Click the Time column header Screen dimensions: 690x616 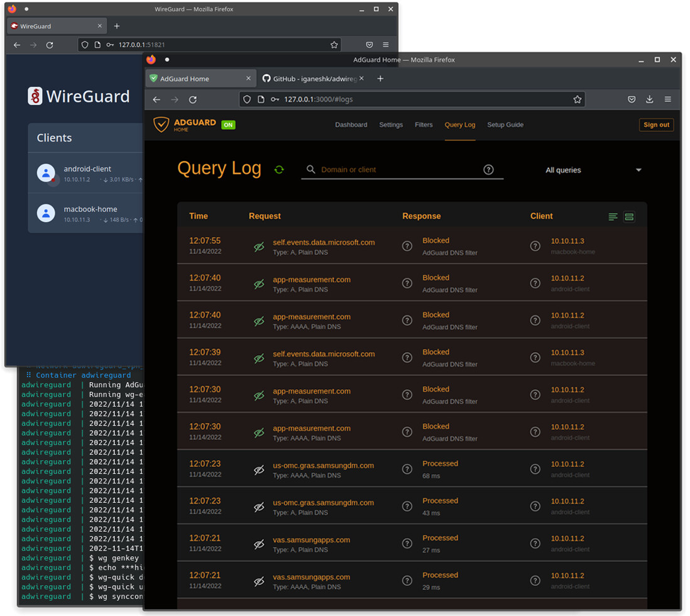tap(199, 217)
